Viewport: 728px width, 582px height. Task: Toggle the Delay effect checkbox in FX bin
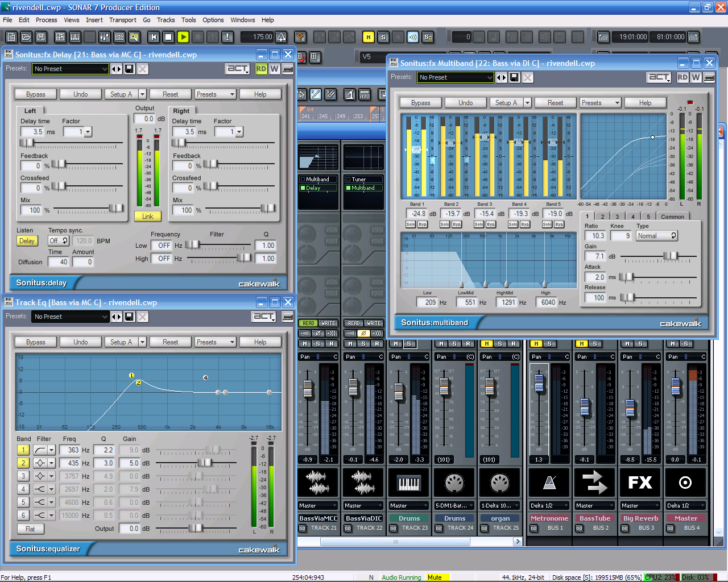(x=303, y=188)
